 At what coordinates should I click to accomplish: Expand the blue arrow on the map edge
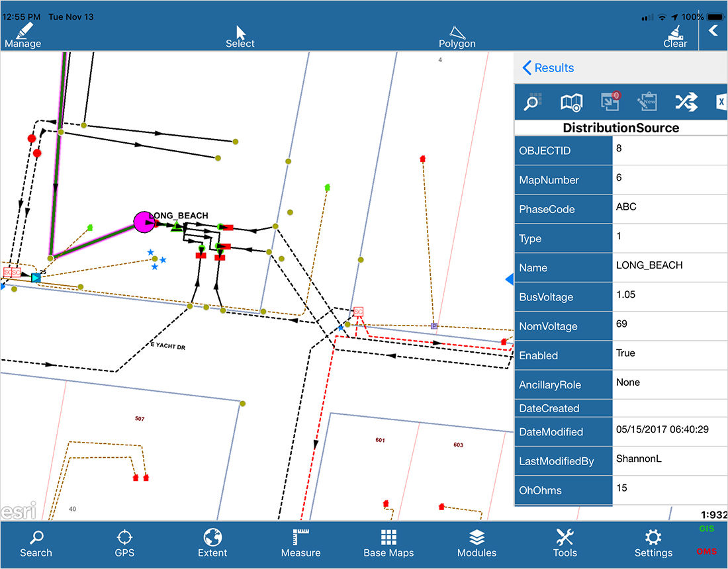[508, 279]
